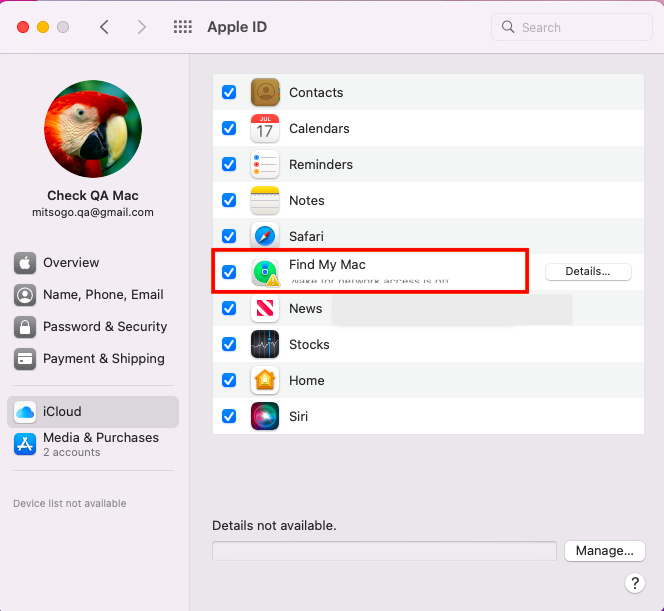Click the Siri app icon
This screenshot has height=611, width=664.
point(265,416)
